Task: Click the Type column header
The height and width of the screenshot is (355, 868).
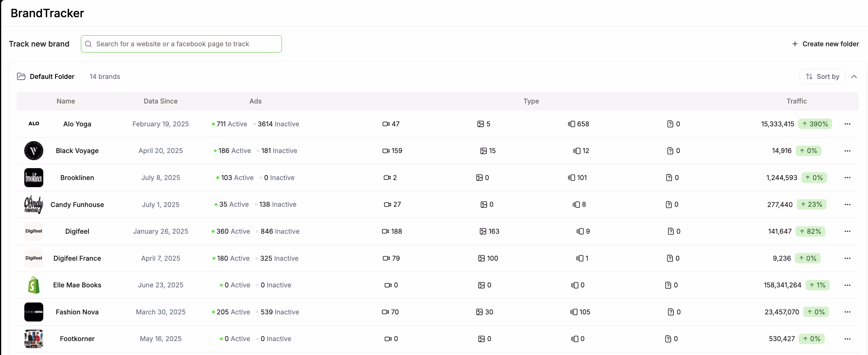Action: pos(531,101)
